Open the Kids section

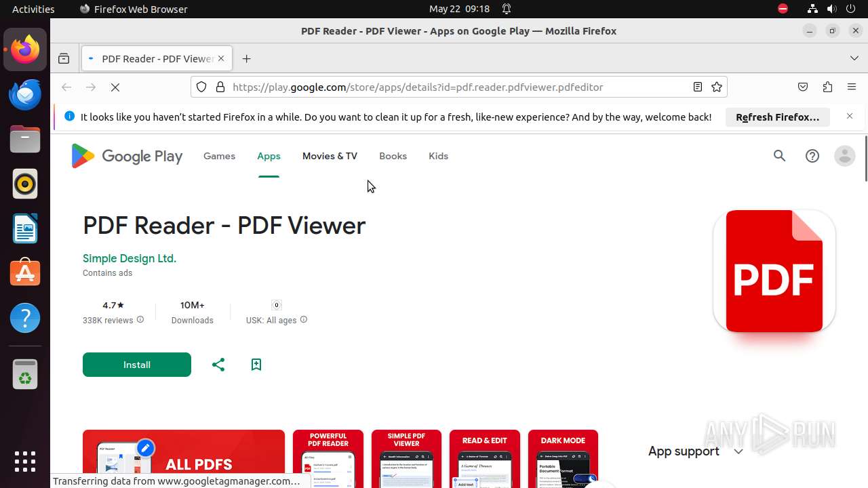pyautogui.click(x=439, y=156)
